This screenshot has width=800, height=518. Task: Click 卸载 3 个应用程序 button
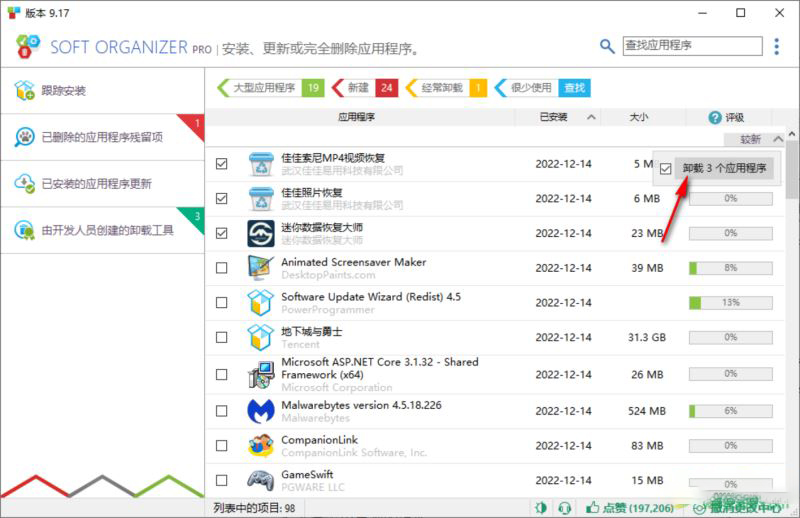pos(724,168)
